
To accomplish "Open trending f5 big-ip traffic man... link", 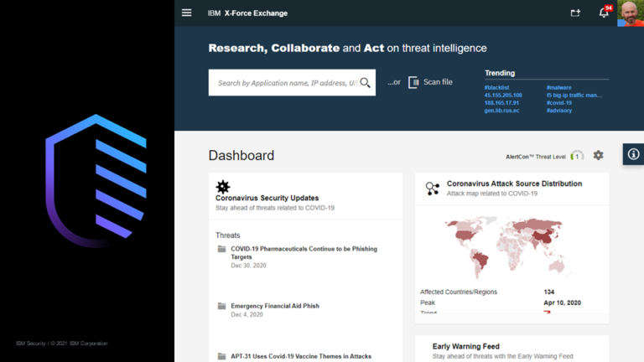I will click(574, 96).
